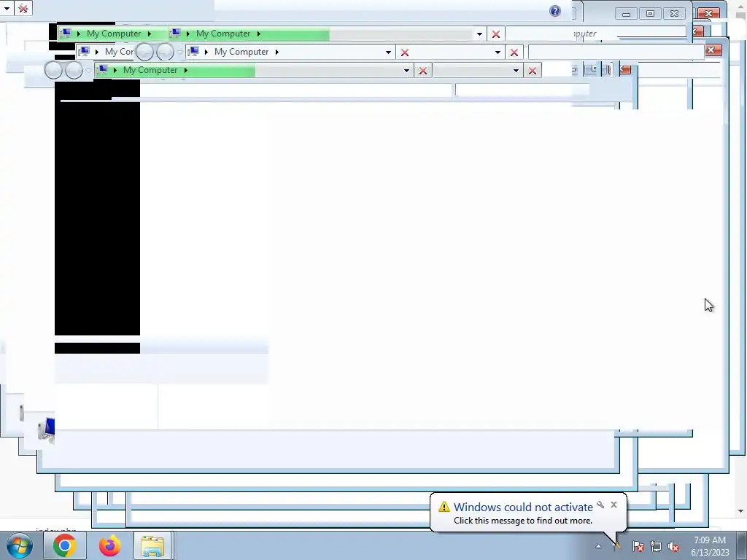The height and width of the screenshot is (560, 747).
Task: Click the search box showing the partial word 'puter'
Action: [x=595, y=34]
